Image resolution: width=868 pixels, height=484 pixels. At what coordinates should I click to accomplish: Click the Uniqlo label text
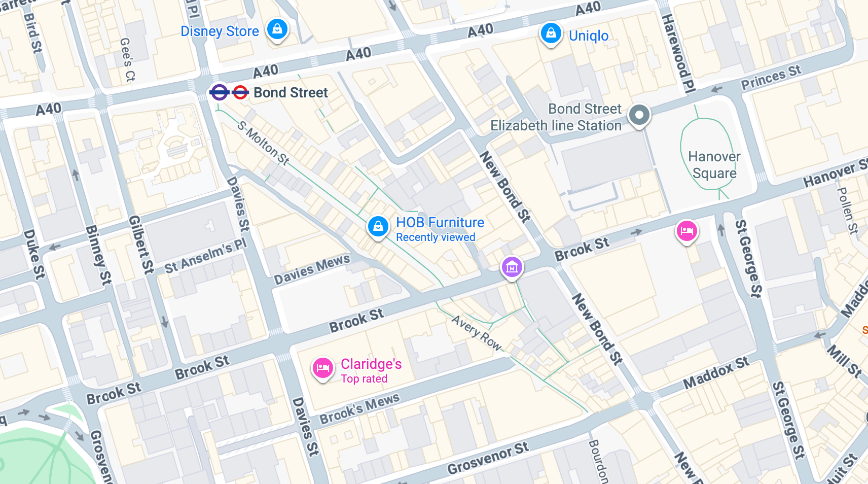coord(589,36)
